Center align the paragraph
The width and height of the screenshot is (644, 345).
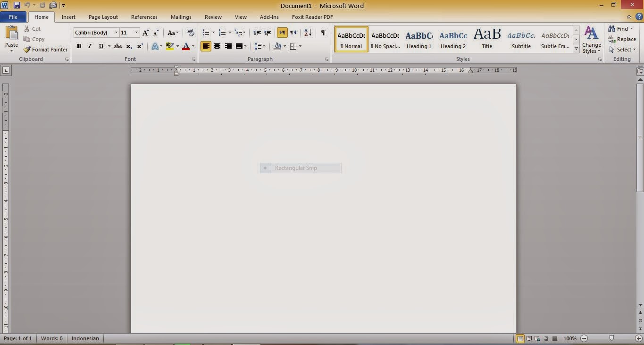click(x=217, y=46)
